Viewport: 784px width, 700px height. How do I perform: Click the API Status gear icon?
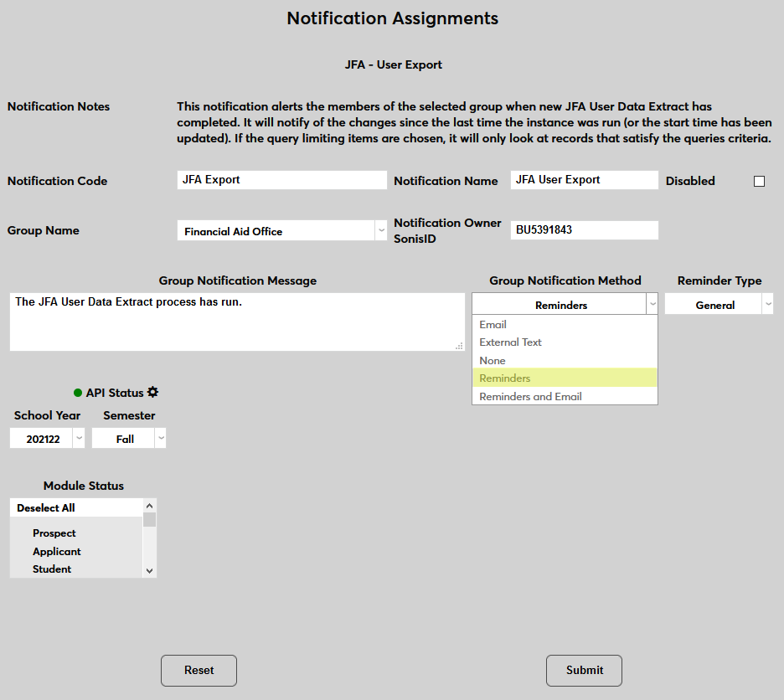pyautogui.click(x=152, y=393)
